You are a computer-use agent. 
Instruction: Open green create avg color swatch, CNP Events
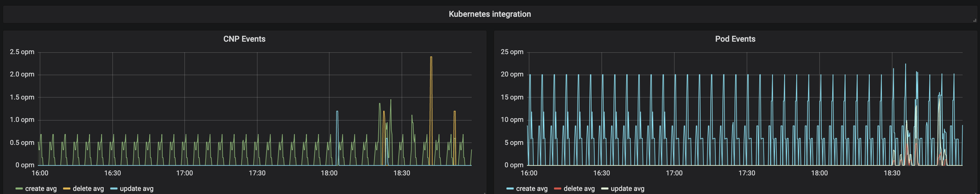click(19, 189)
